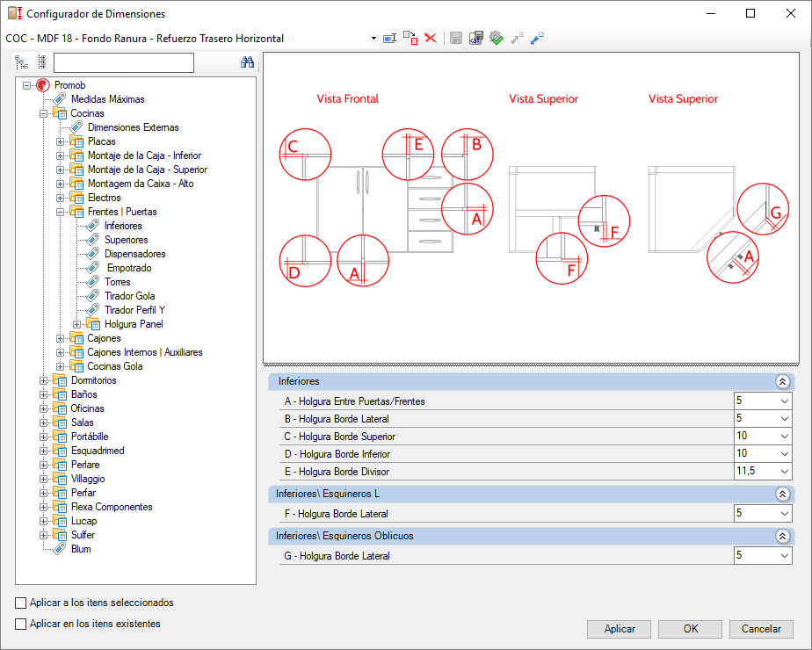Image resolution: width=812 pixels, height=650 pixels.
Task: Collapse the Frentes | Puertas tree node
Action: click(x=60, y=213)
